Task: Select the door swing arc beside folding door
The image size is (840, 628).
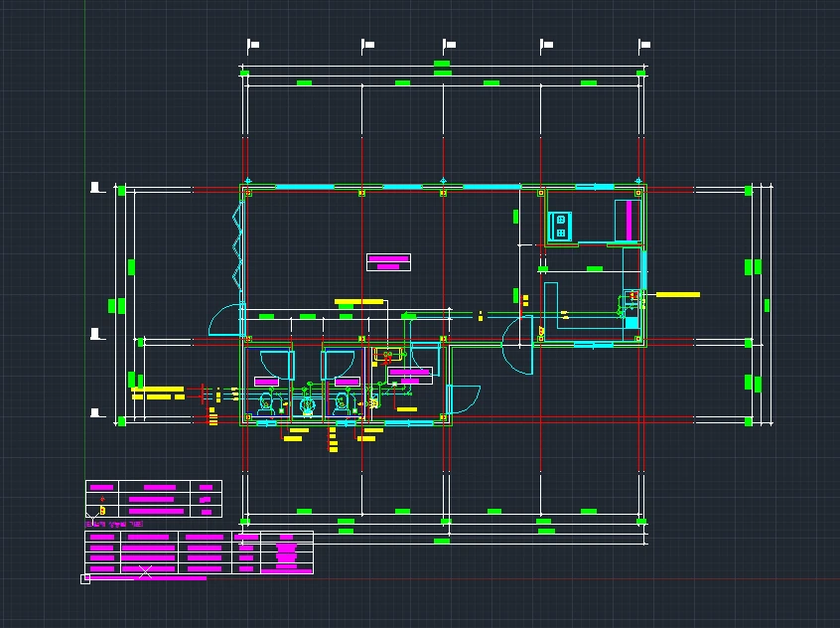Action: point(222,318)
